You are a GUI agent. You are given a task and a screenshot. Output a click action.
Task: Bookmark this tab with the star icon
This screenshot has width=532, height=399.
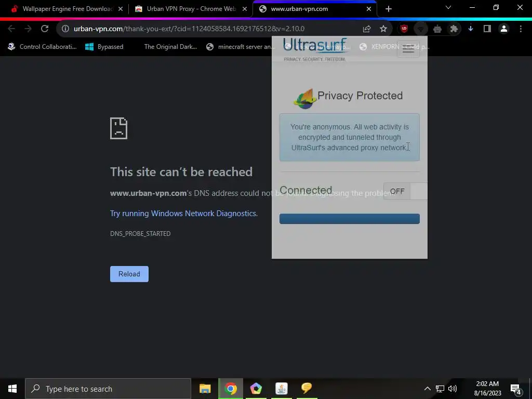click(x=383, y=29)
